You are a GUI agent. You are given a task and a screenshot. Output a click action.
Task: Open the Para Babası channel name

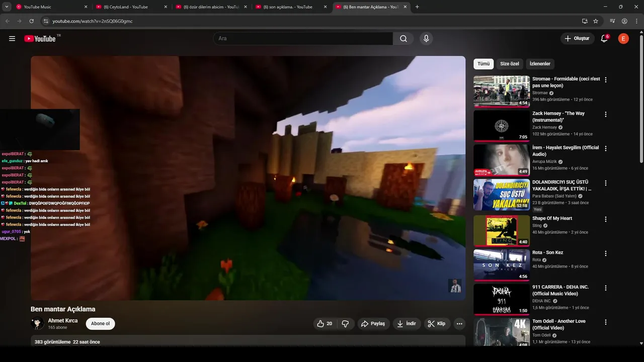pos(554,196)
